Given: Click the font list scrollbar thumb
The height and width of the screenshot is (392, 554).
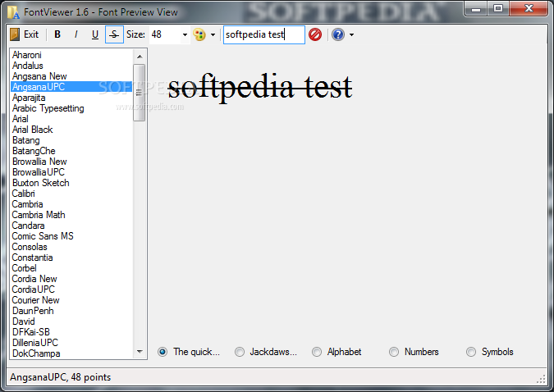Looking at the screenshot, I should (140, 93).
